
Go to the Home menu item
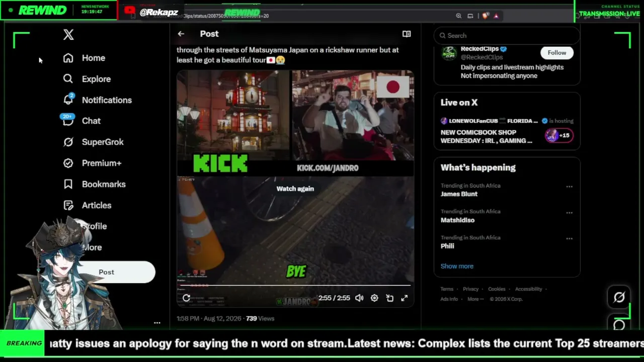coord(94,58)
